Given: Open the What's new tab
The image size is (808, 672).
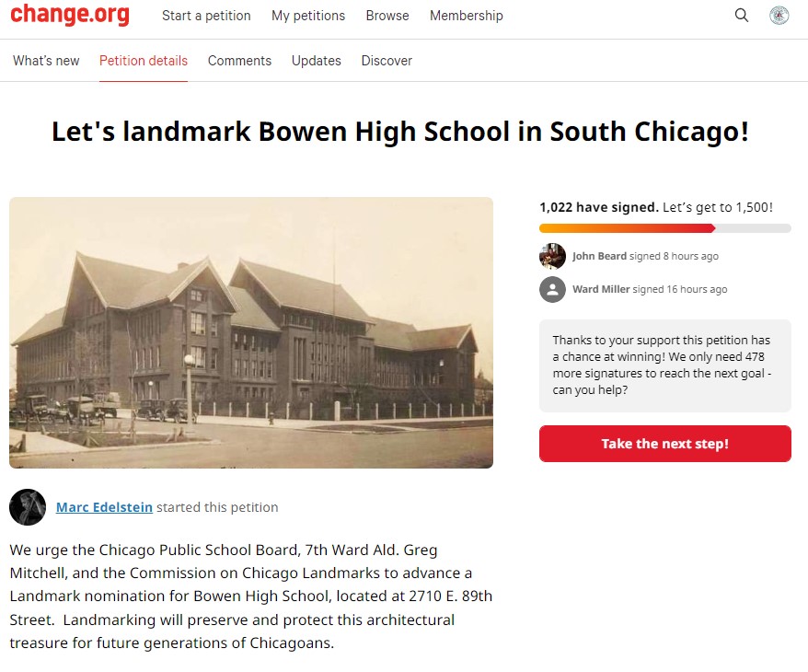Looking at the screenshot, I should tap(46, 61).
